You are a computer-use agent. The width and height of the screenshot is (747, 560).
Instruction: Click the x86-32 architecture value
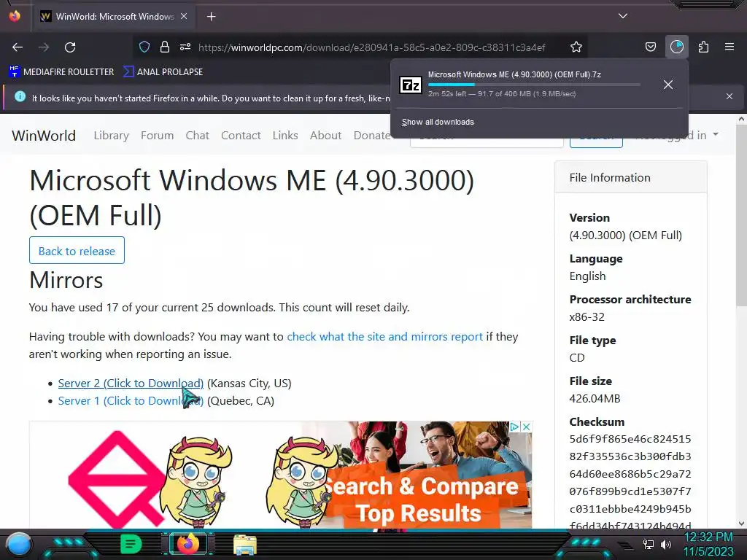coord(587,316)
